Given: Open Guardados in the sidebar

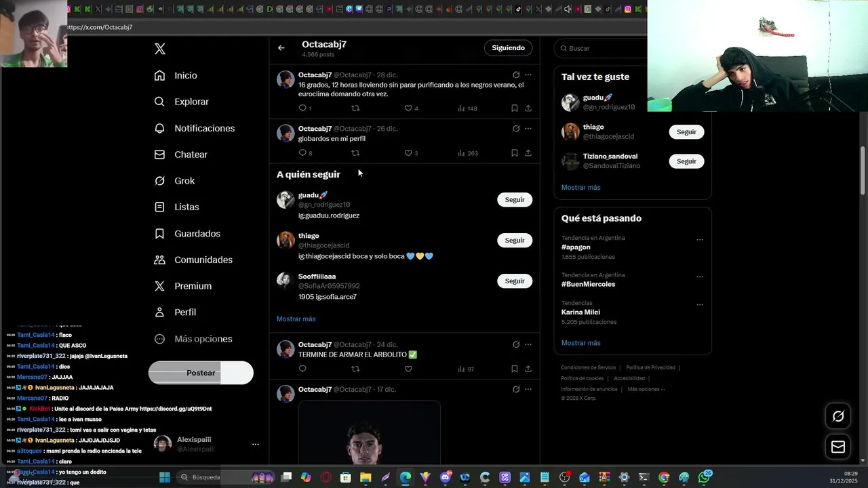Looking at the screenshot, I should 187,233.
